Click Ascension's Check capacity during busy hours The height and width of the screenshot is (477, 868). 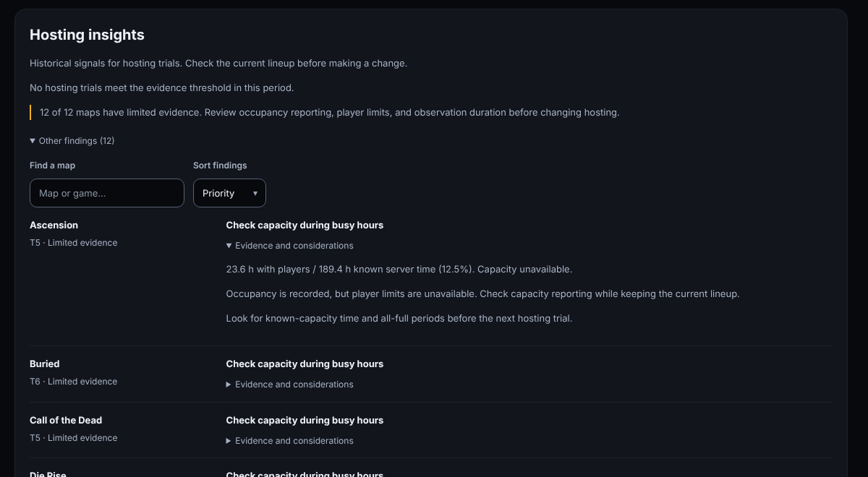[x=305, y=225]
